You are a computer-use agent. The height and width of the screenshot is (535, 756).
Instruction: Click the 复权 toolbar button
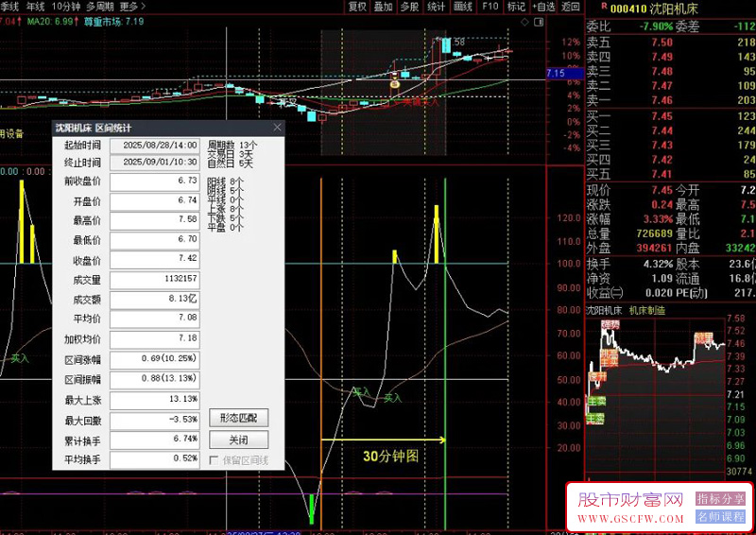pyautogui.click(x=358, y=7)
